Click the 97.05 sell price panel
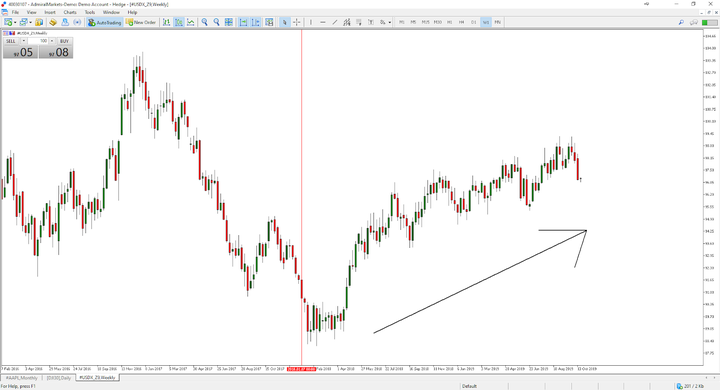720x390 pixels. (x=20, y=52)
